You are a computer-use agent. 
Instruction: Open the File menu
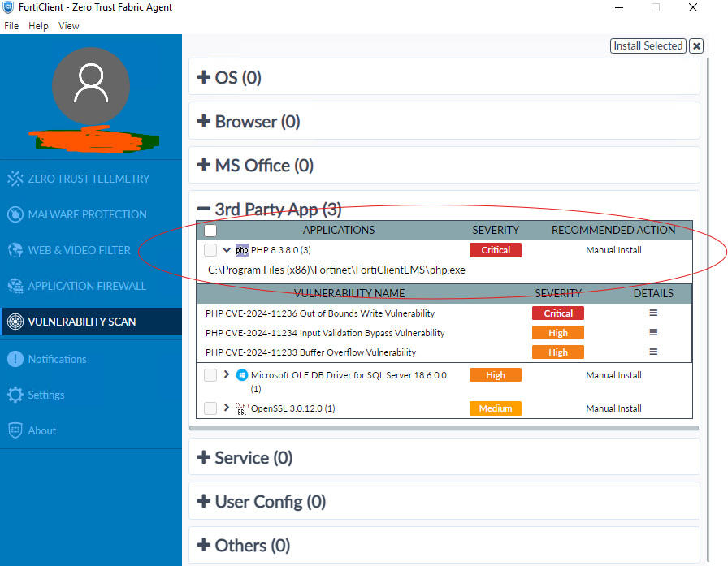pos(11,26)
